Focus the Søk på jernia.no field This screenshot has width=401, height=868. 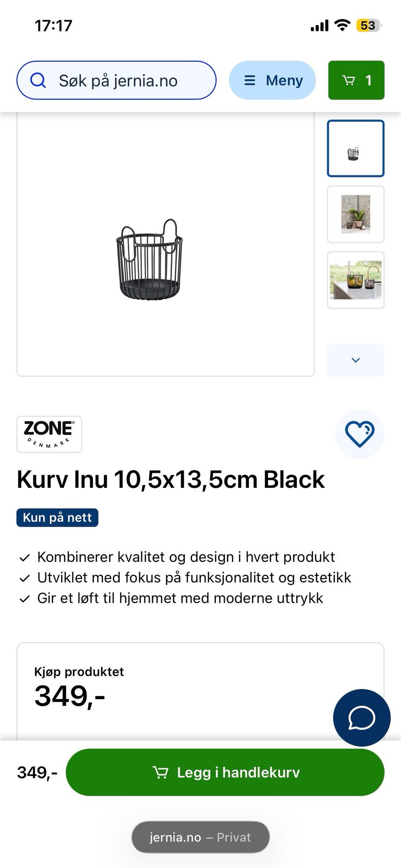[125, 80]
